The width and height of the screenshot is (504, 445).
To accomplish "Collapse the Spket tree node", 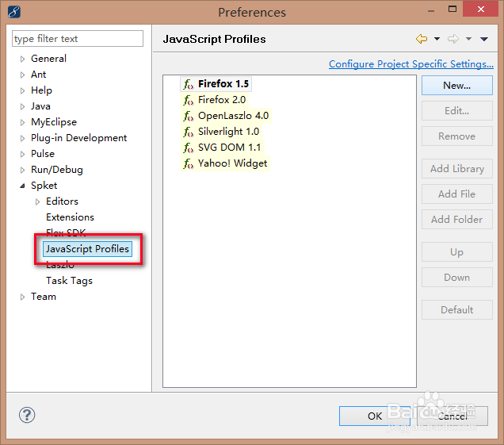I will click(22, 186).
